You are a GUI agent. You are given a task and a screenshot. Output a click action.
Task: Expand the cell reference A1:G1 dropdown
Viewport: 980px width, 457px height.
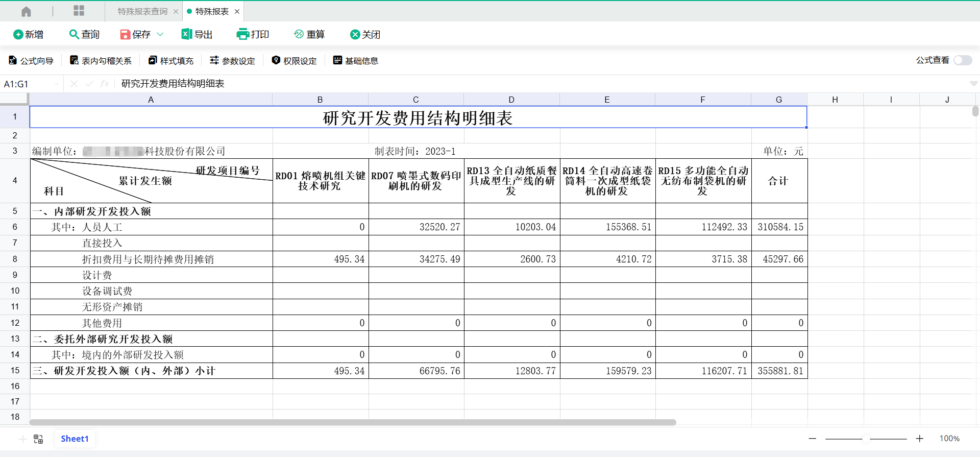(x=56, y=84)
